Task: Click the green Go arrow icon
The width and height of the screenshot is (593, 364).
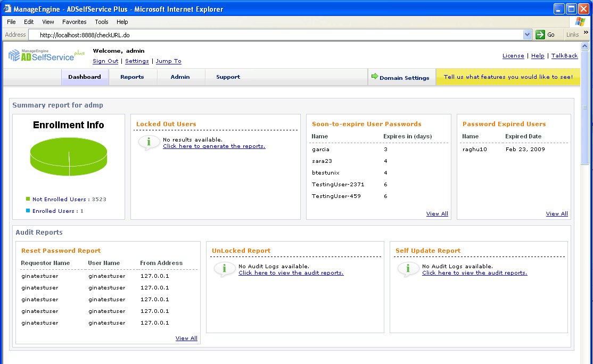Action: click(540, 35)
